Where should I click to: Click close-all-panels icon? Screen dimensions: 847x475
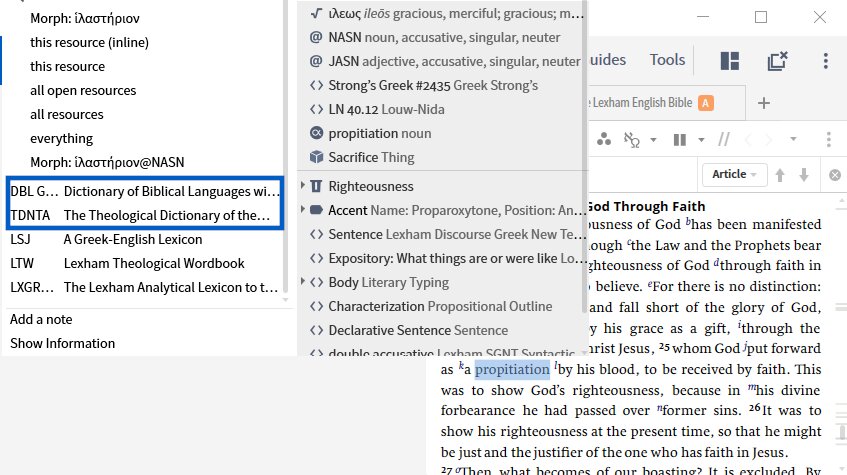pyautogui.click(x=778, y=61)
